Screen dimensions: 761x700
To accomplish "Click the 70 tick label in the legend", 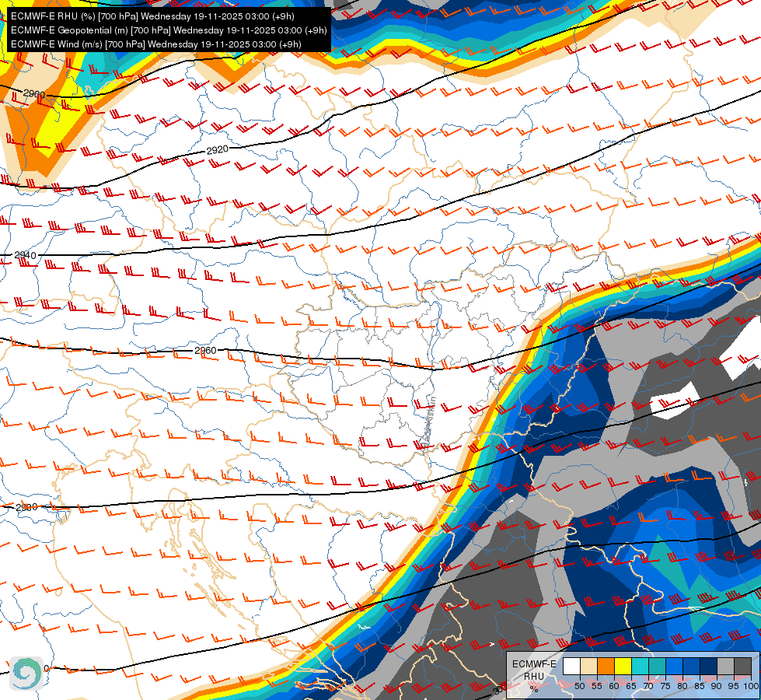I will click(x=648, y=686).
